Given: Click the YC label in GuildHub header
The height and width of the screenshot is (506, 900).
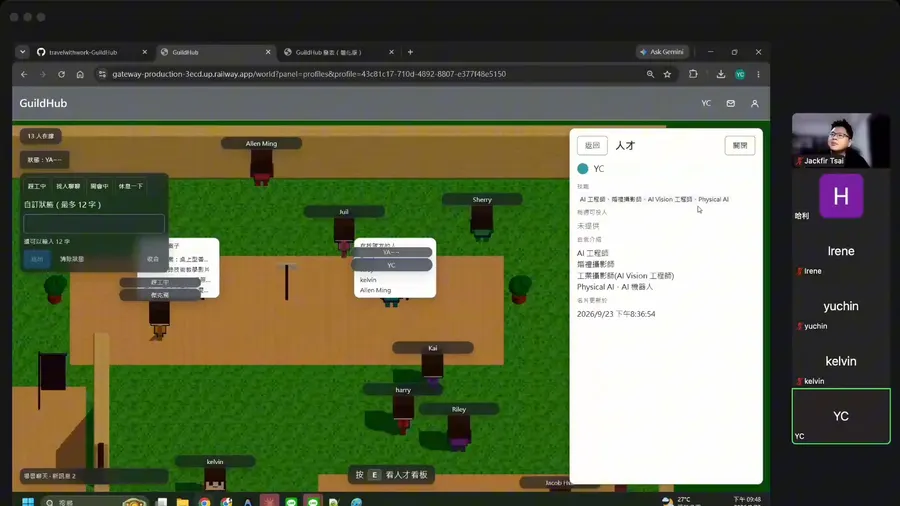Looking at the screenshot, I should (x=706, y=103).
